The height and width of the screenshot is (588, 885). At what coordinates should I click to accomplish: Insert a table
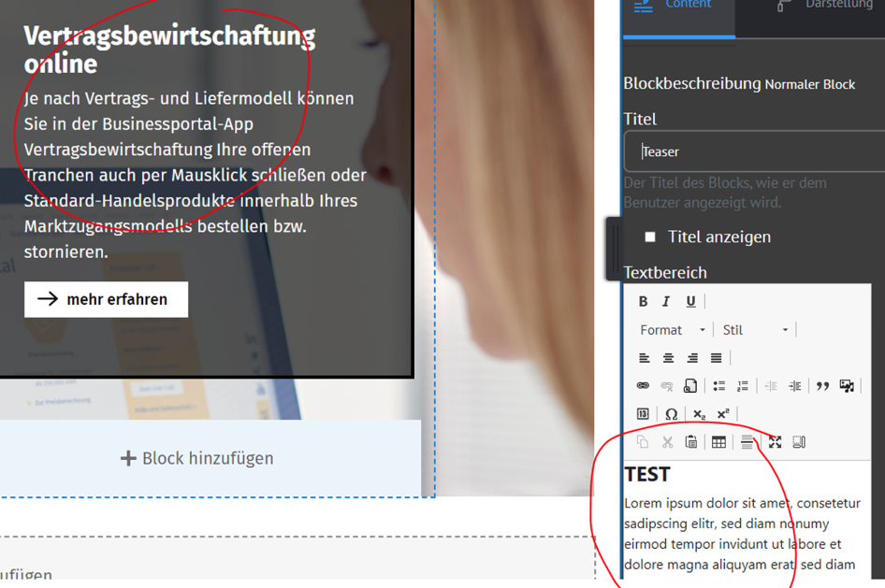pos(718,442)
